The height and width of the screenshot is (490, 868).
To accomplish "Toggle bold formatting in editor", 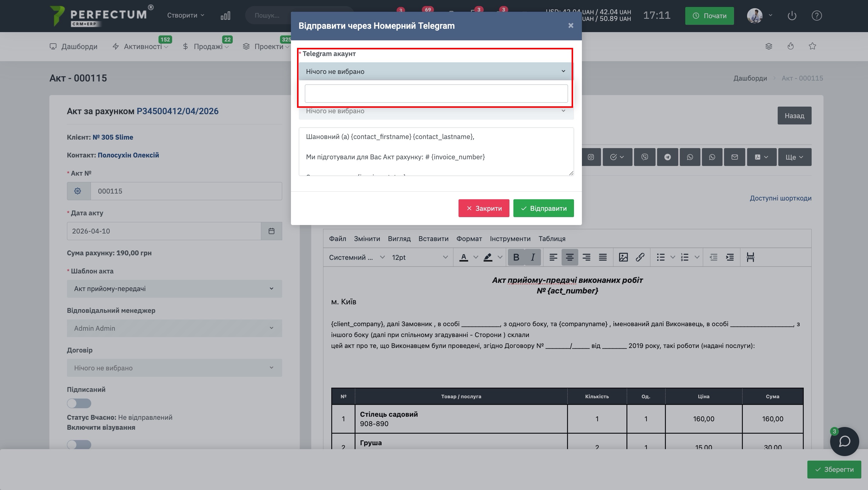I will click(516, 257).
